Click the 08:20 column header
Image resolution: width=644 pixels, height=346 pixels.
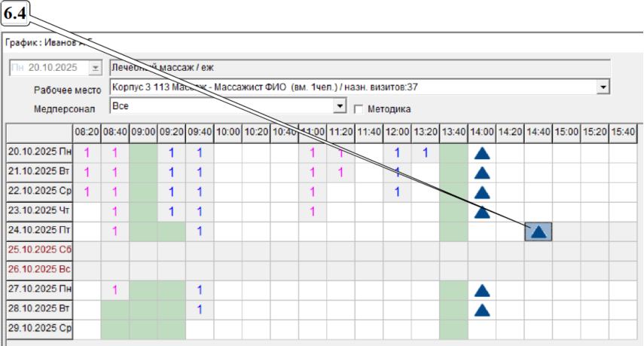point(87,131)
